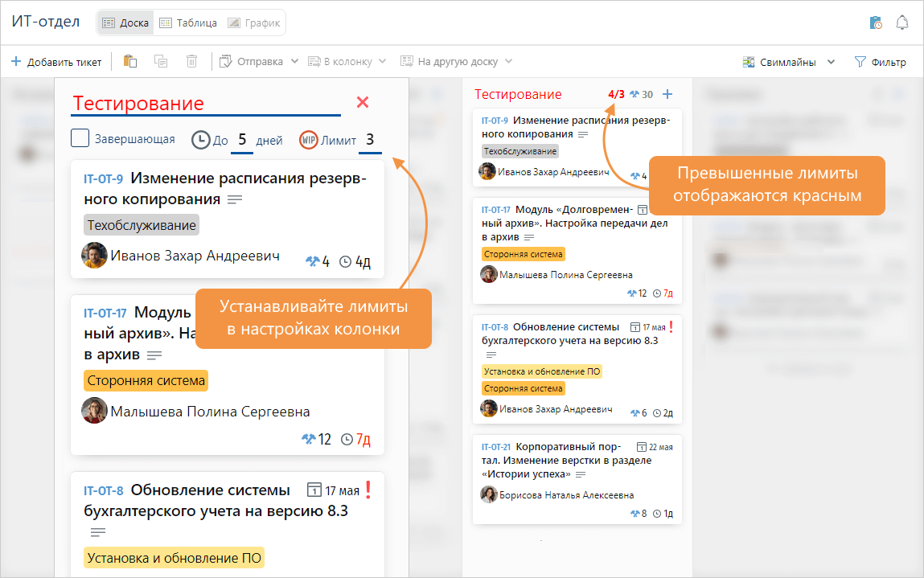This screenshot has width=924, height=578.
Task: Click the WIP limit icon
Action: coord(308,140)
